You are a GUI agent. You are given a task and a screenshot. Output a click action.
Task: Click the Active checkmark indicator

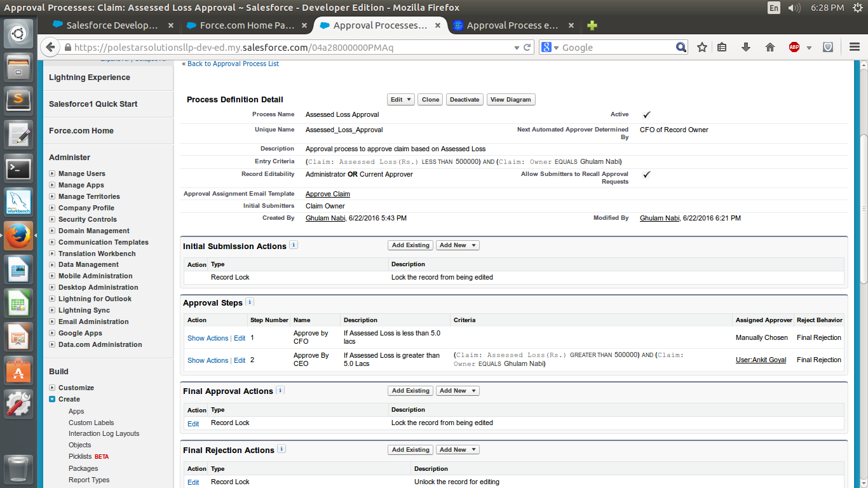[x=647, y=115]
